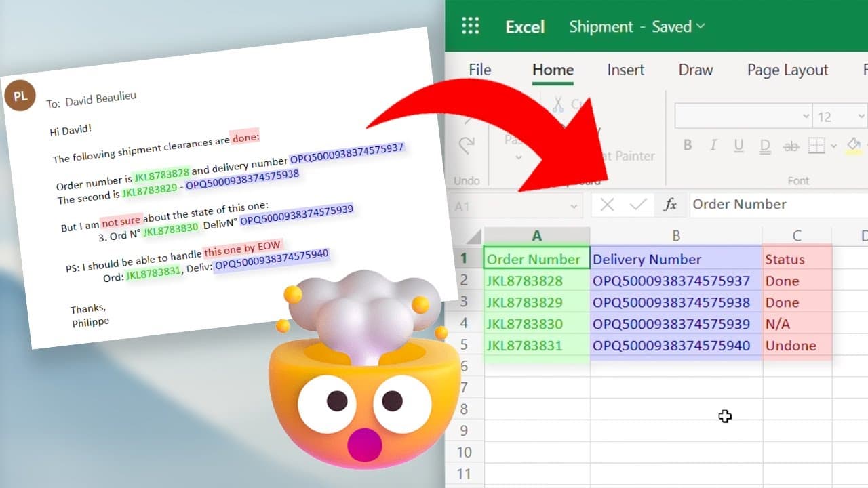
Task: Switch to the Insert tab
Action: [x=626, y=70]
